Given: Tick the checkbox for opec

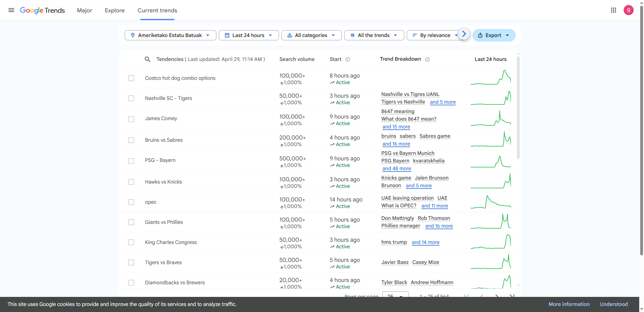Looking at the screenshot, I should point(131,202).
